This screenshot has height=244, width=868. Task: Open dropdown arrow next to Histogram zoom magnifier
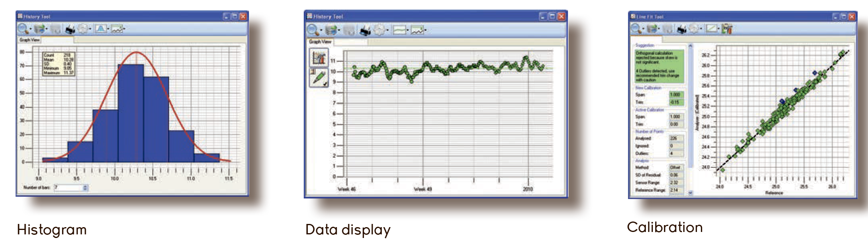coord(30,29)
